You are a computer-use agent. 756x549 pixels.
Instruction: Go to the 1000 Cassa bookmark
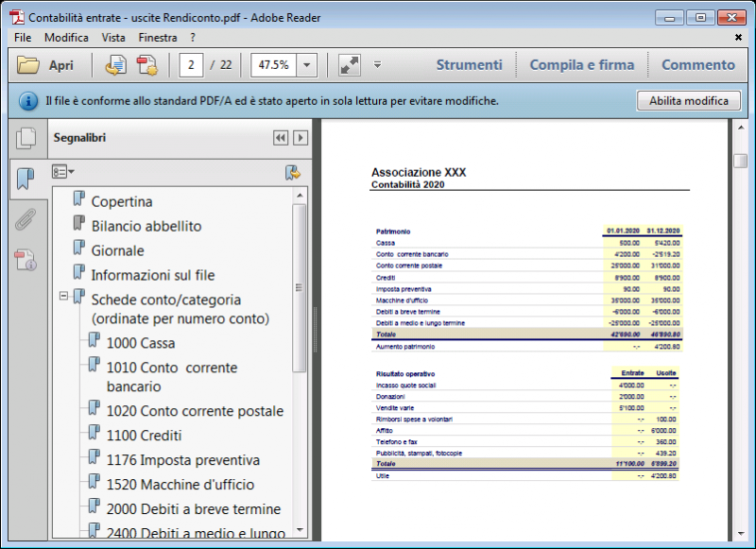point(141,343)
